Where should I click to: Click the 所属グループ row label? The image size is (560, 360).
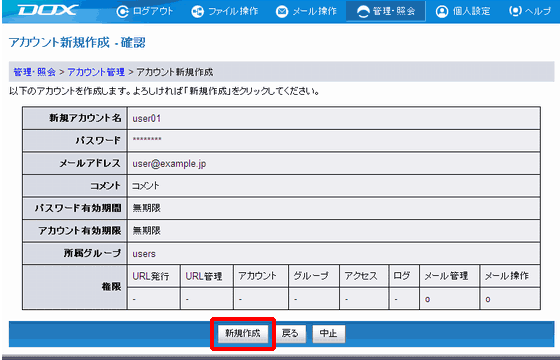[92, 253]
